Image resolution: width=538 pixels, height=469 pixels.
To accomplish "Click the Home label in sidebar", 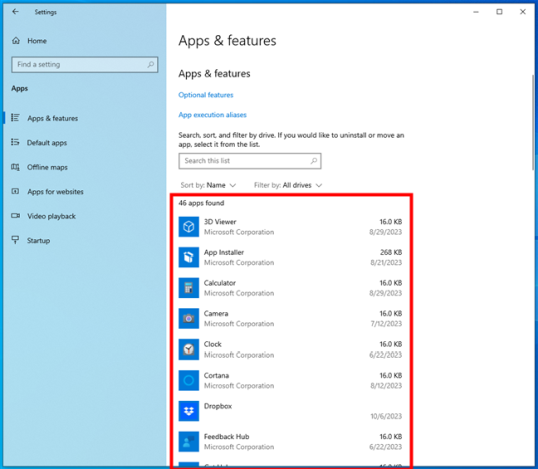I will point(37,41).
